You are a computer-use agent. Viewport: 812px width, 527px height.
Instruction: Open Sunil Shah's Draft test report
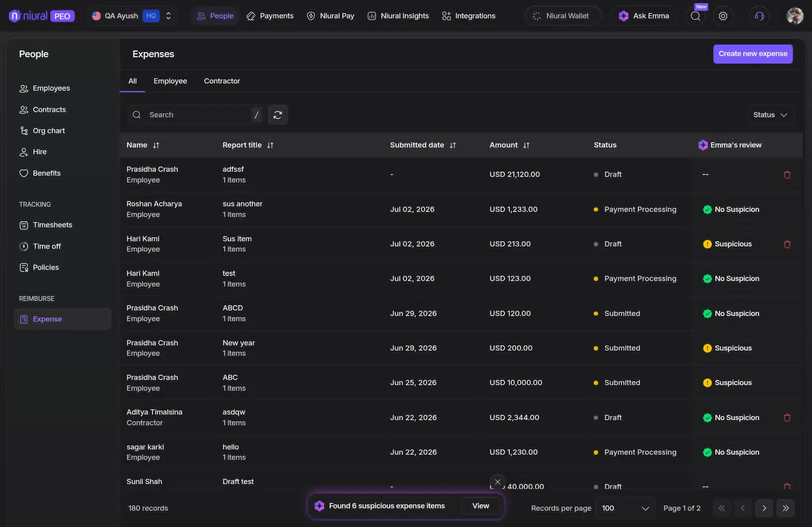(238, 481)
